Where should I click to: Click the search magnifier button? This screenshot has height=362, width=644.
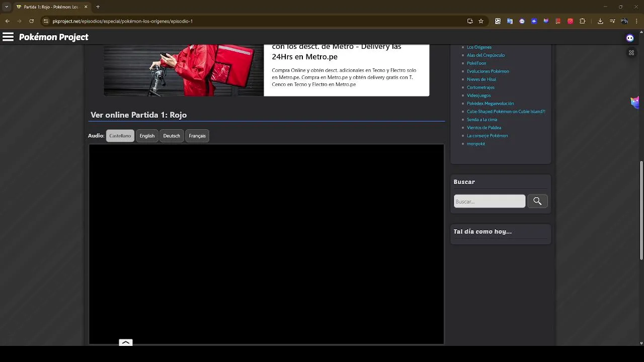click(x=537, y=201)
